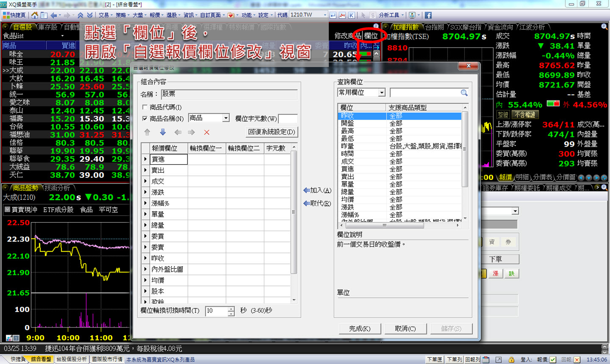Open the calendar icon in status bar
The height and width of the screenshot is (364, 610).
486,359
